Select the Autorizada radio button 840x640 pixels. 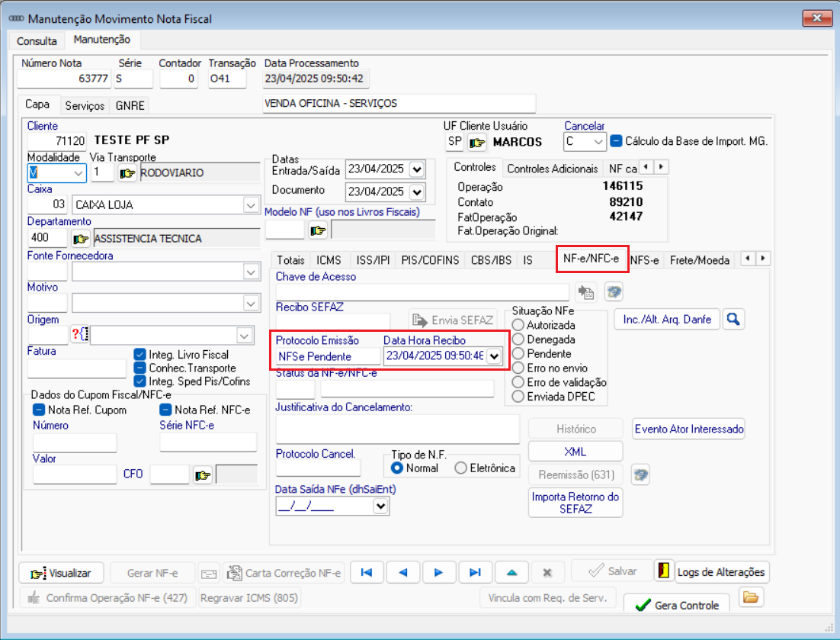[519, 326]
